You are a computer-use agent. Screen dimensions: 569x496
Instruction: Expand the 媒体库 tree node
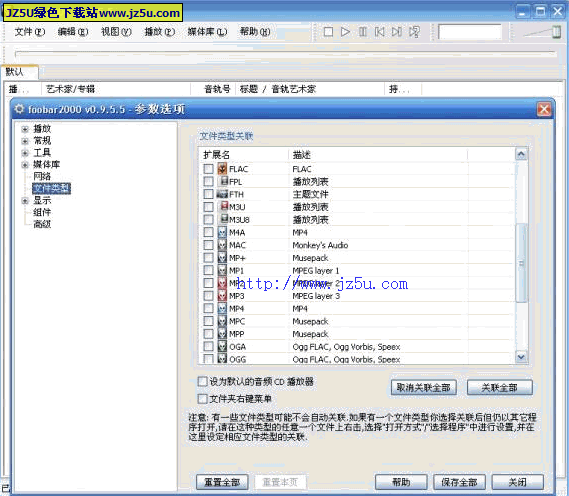click(25, 165)
